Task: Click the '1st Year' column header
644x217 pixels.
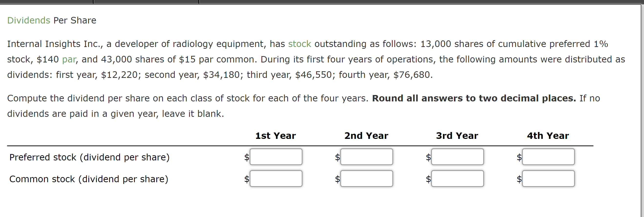Action: tap(276, 135)
